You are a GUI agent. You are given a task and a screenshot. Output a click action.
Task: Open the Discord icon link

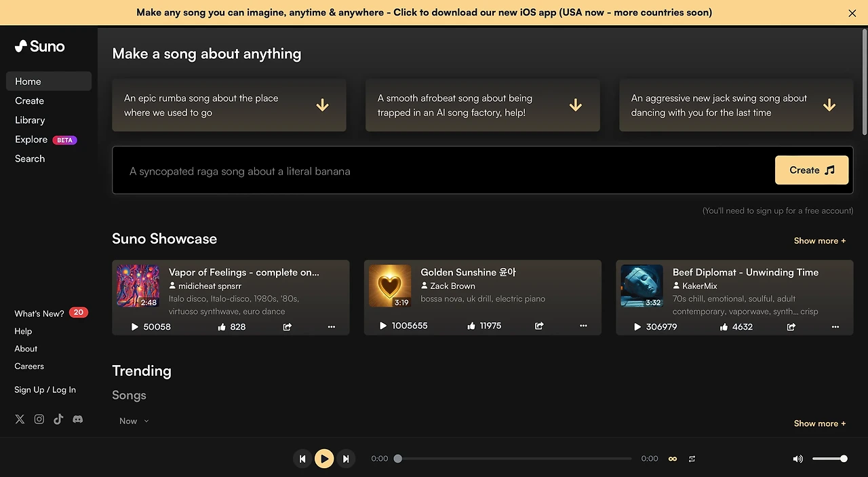point(78,419)
